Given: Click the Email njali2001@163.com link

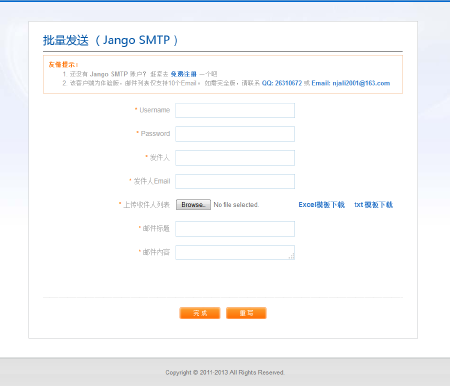Looking at the screenshot, I should (x=351, y=83).
